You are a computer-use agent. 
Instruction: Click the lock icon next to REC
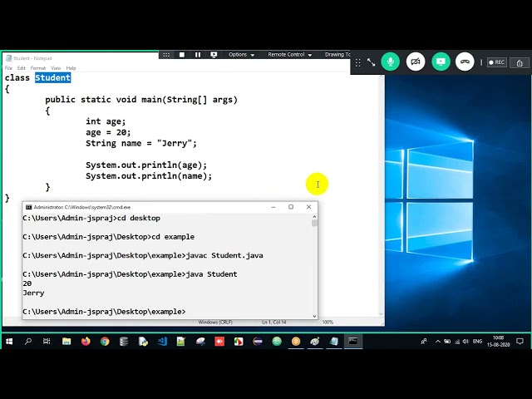coord(520,63)
